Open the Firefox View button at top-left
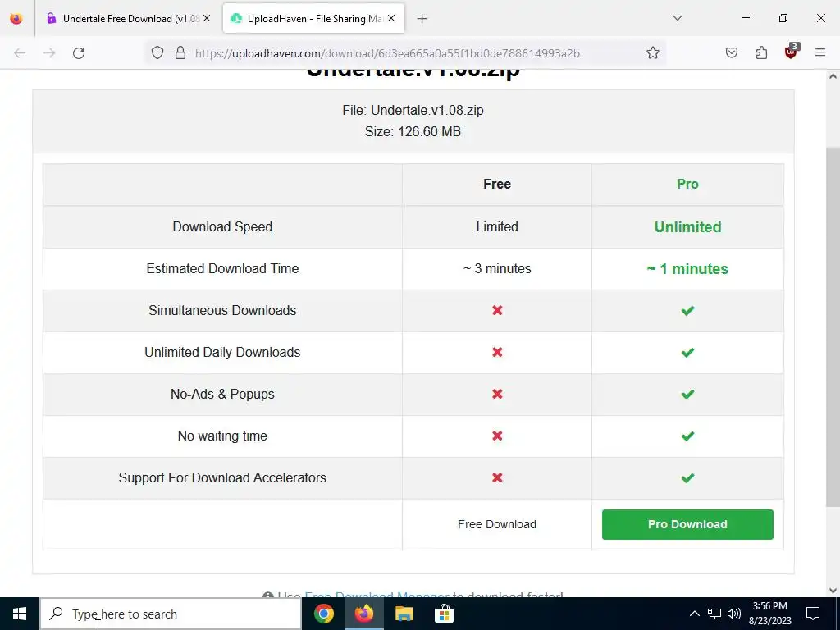The height and width of the screenshot is (630, 840). pyautogui.click(x=16, y=18)
